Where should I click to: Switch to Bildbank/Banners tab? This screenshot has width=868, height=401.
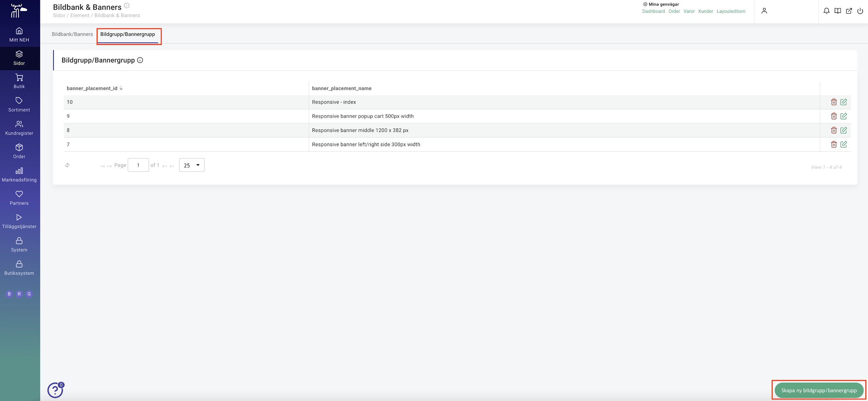(x=72, y=34)
